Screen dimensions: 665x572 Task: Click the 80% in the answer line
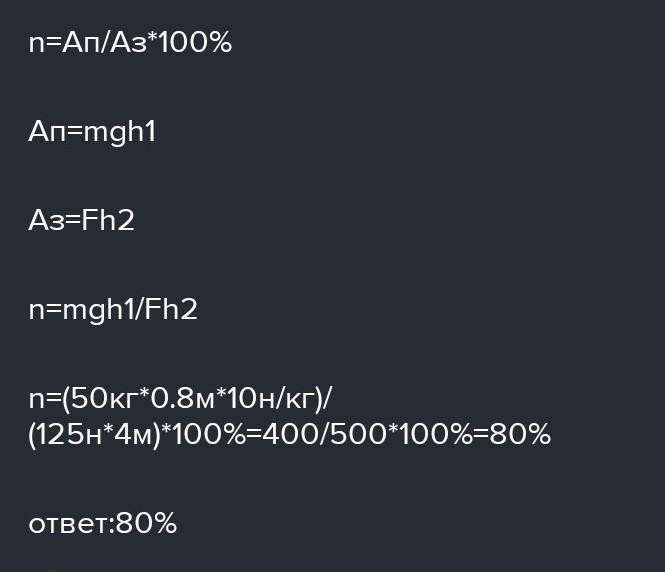[146, 523]
